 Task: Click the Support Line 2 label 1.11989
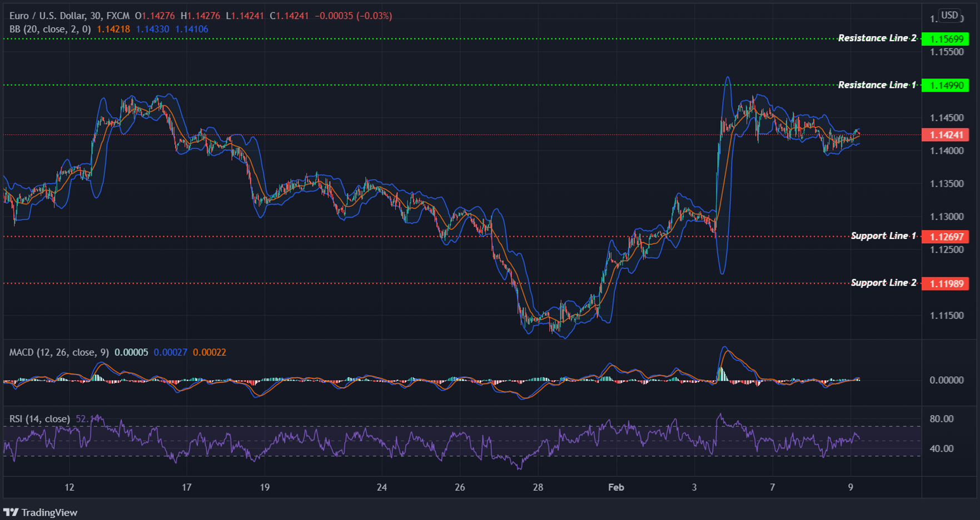(945, 283)
